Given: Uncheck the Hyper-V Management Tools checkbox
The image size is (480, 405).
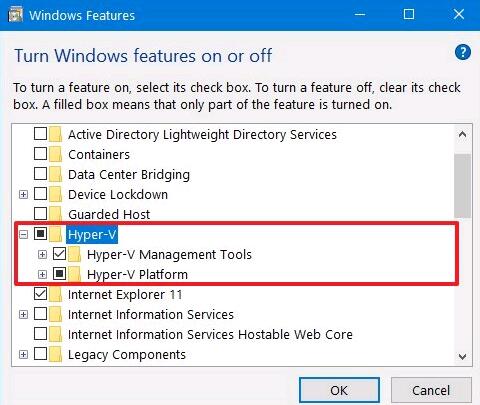Looking at the screenshot, I should (59, 254).
